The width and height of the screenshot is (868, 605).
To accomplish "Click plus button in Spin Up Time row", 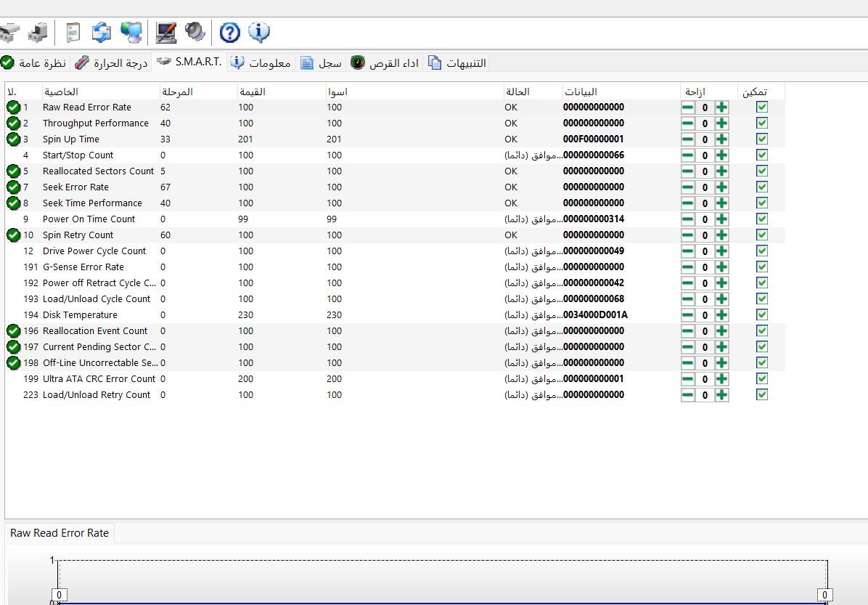I will [x=721, y=139].
